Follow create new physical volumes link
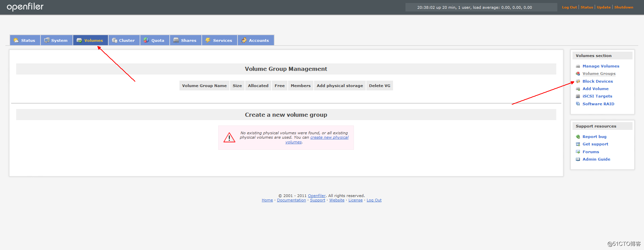This screenshot has height=250, width=644. pyautogui.click(x=329, y=137)
